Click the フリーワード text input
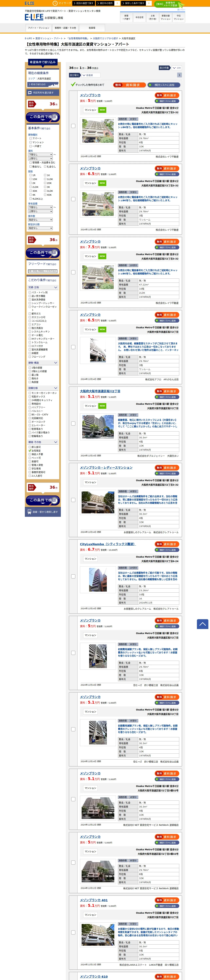The image size is (210, 980). (43, 271)
